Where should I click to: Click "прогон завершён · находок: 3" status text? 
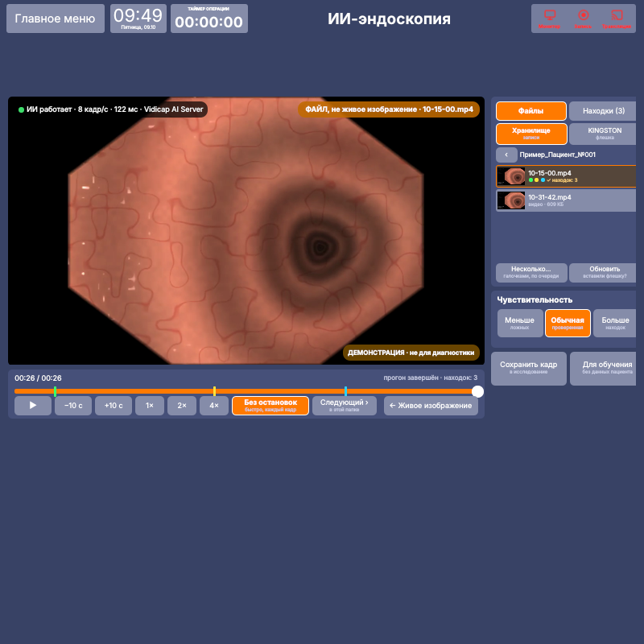[x=431, y=378]
